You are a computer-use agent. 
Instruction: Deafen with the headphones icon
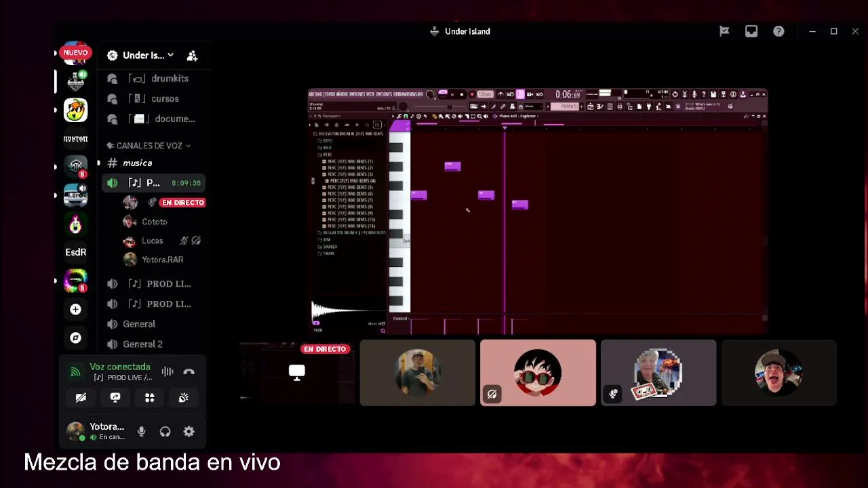click(x=165, y=432)
